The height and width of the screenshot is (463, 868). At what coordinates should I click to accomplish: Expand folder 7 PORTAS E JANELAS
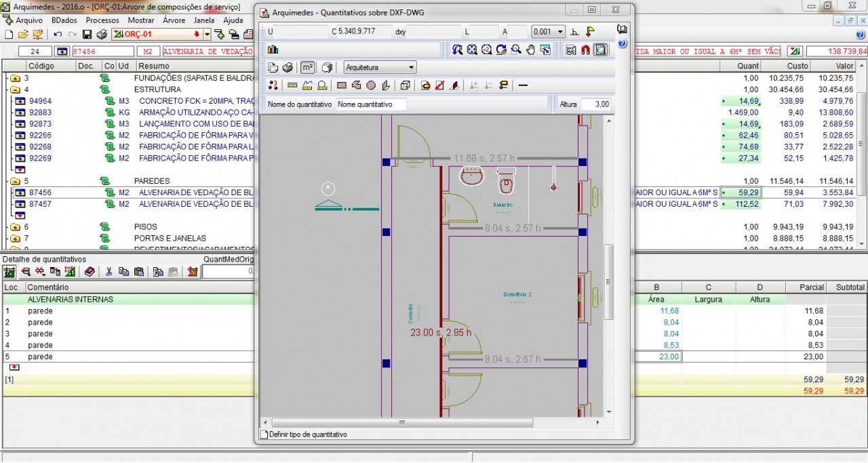click(15, 239)
